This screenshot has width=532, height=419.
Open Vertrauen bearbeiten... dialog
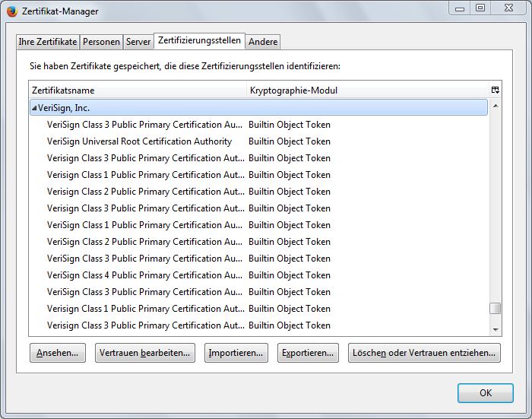[x=145, y=353]
